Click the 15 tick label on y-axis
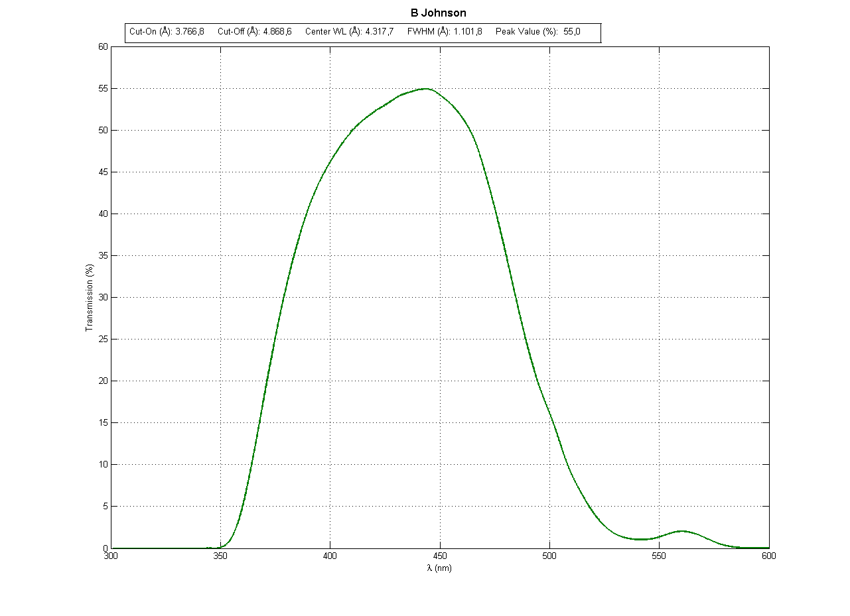The image size is (850, 616). coord(103,422)
